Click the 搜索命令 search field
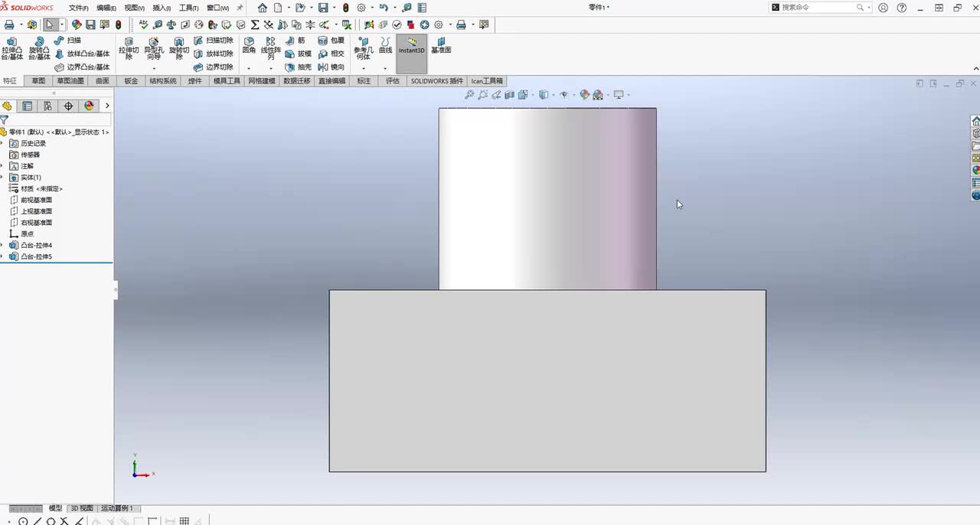The height and width of the screenshot is (525, 980). [x=820, y=8]
